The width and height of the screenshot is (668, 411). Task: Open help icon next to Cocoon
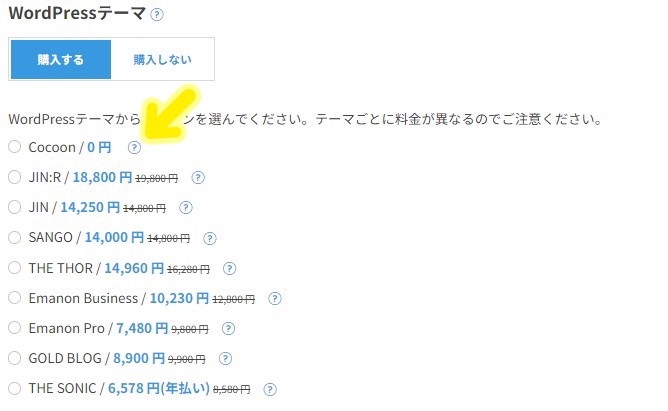pos(134,148)
